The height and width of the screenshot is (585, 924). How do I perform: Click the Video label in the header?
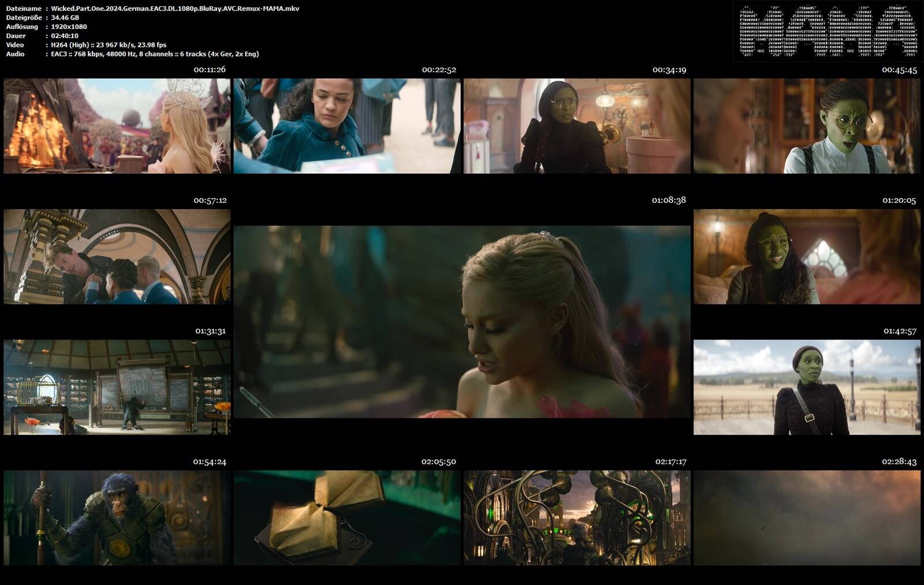pyautogui.click(x=15, y=44)
